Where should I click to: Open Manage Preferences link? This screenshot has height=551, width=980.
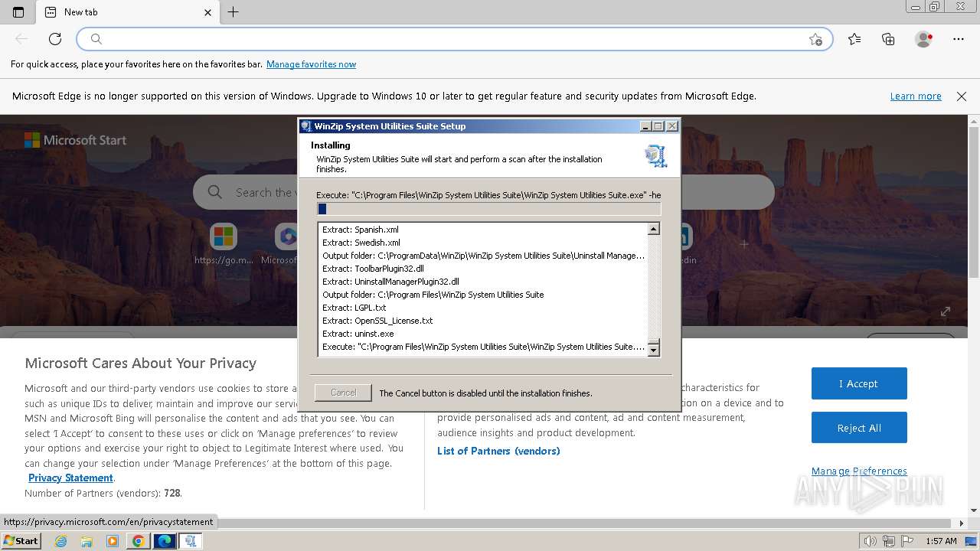859,471
